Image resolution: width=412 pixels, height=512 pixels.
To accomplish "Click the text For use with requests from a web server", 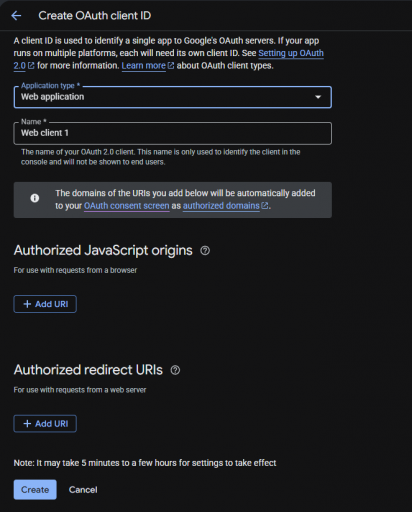I will pos(80,390).
